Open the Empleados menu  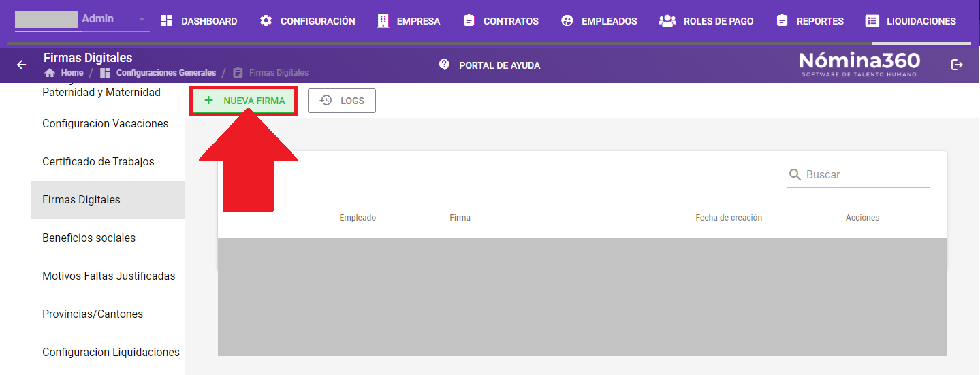[599, 21]
